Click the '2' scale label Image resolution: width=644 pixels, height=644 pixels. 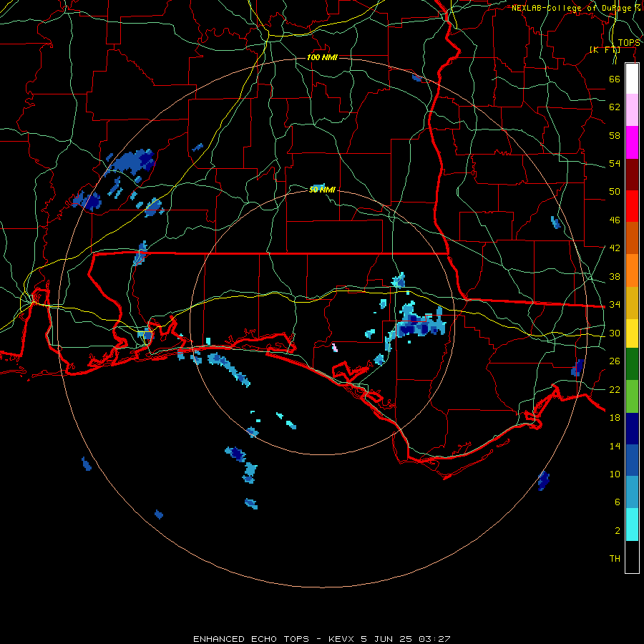618,531
